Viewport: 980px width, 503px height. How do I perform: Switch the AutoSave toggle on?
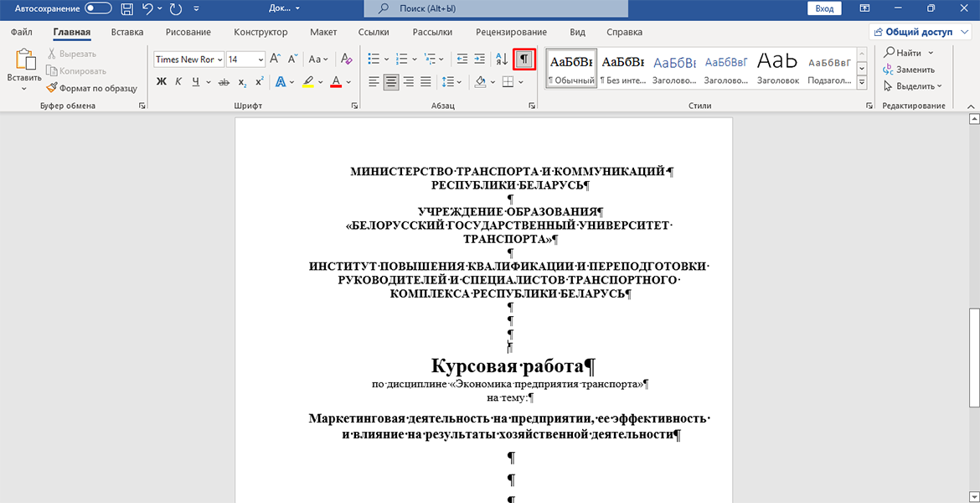coord(98,8)
